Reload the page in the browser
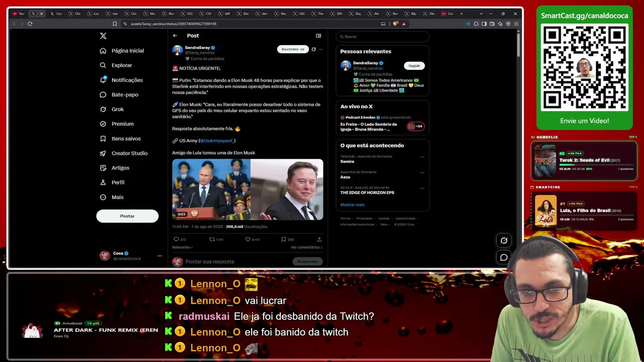The width and height of the screenshot is (644, 362). click(30, 24)
